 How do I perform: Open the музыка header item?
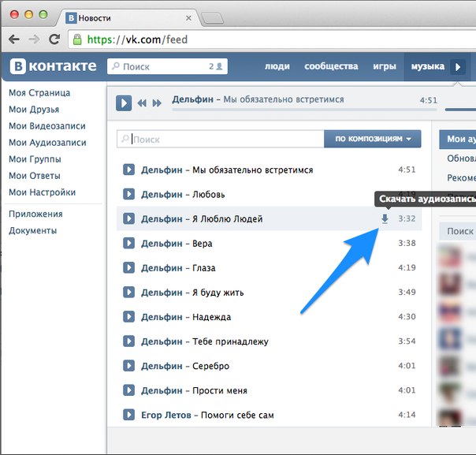click(x=428, y=66)
